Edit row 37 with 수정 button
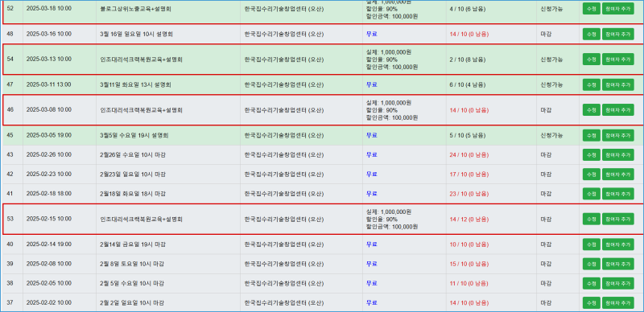 pos(592,302)
